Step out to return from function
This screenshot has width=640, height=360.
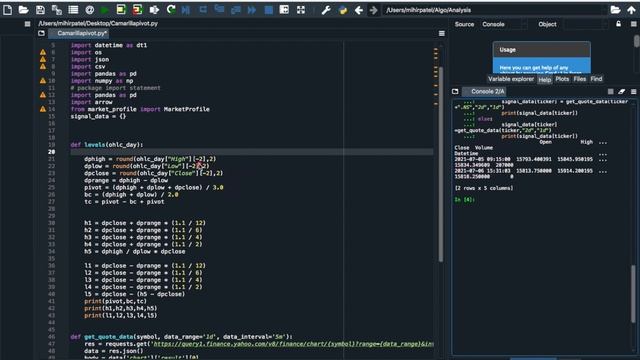[236, 10]
